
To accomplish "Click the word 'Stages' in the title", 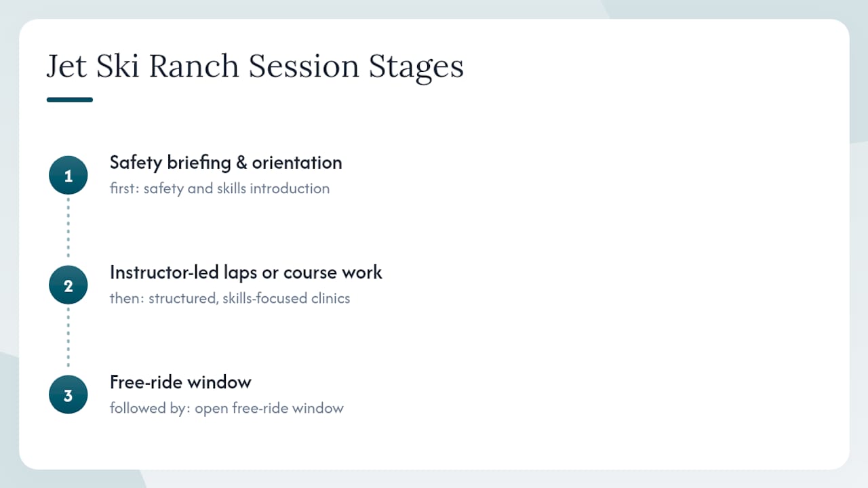I will pos(416,66).
